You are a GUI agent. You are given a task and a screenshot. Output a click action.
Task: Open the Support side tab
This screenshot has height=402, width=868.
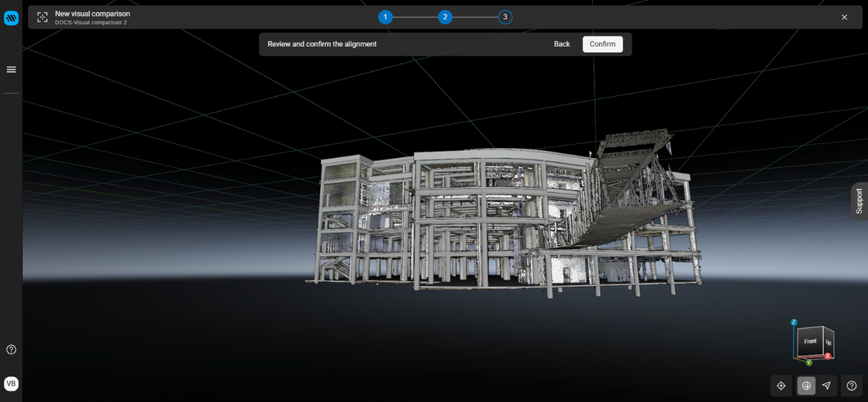coord(859,201)
